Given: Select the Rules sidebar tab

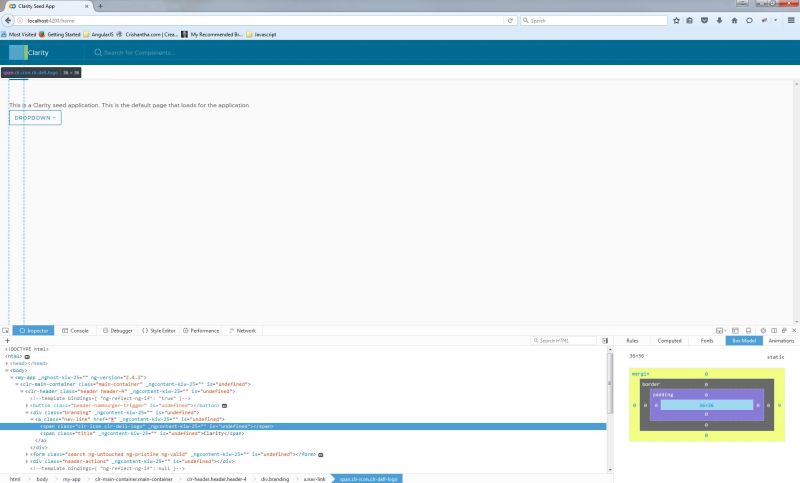Looking at the screenshot, I should [x=632, y=340].
